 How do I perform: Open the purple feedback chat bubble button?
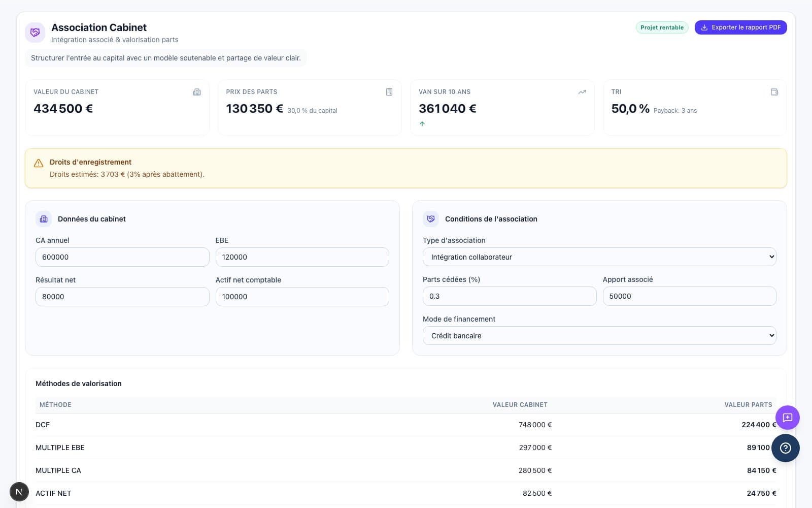(787, 418)
